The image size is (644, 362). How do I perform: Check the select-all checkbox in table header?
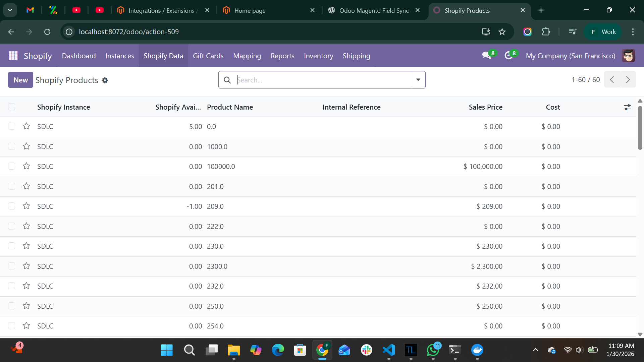[12, 107]
